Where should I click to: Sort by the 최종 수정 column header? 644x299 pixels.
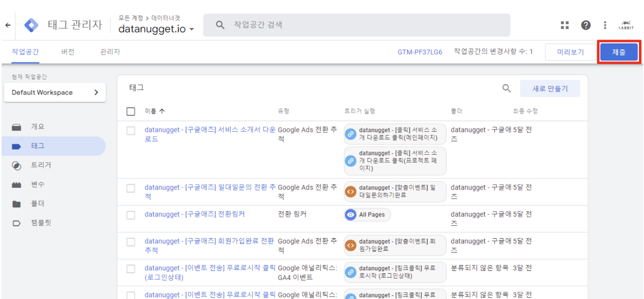click(x=525, y=111)
